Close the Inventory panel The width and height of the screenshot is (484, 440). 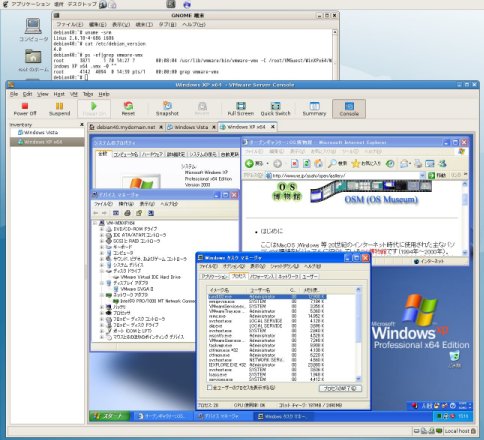pos(82,124)
